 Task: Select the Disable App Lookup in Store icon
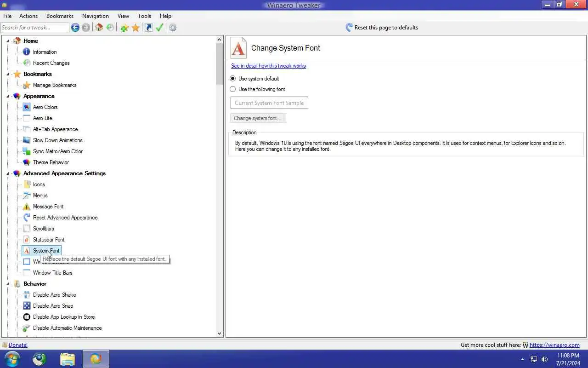[27, 317]
